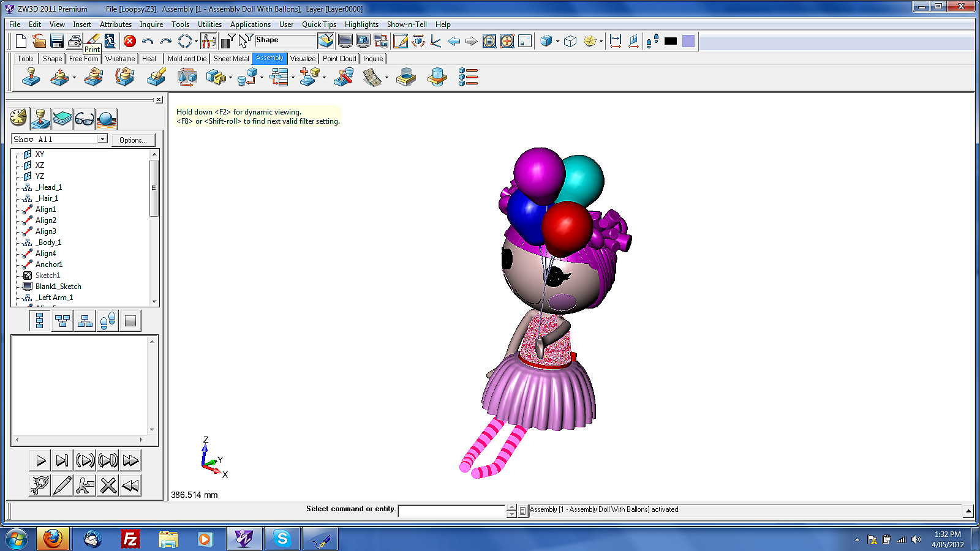This screenshot has width=980, height=551.
Task: Click the Insert Component icon in Assembly toolbar
Action: 31,77
